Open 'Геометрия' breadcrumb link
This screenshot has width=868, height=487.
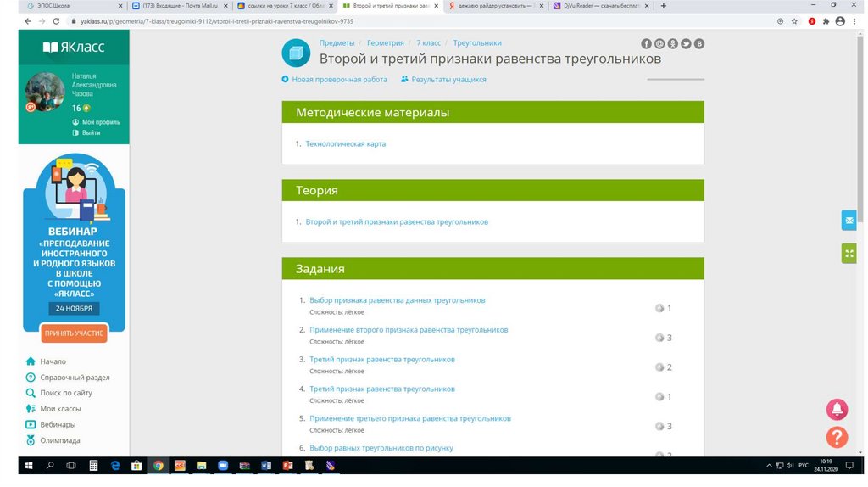point(386,42)
